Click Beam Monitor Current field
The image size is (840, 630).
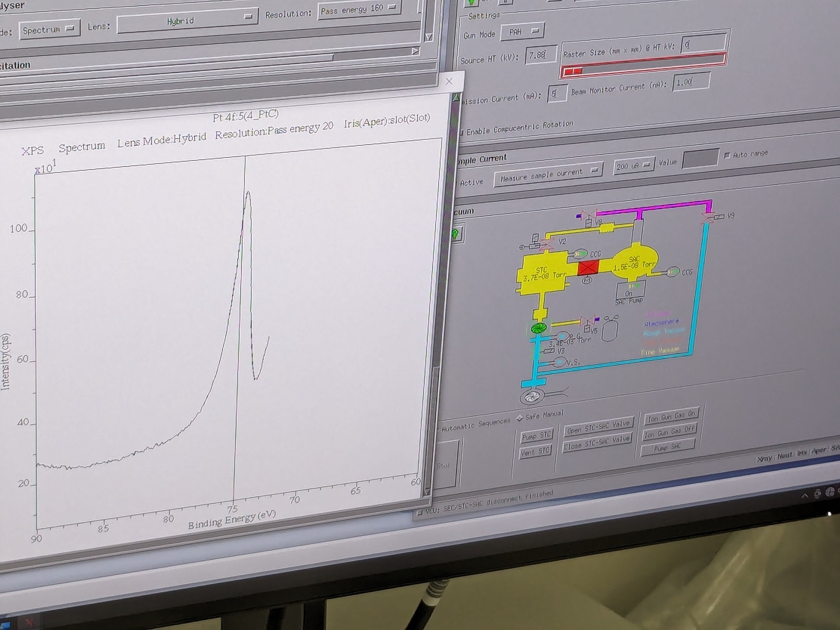pos(691,82)
